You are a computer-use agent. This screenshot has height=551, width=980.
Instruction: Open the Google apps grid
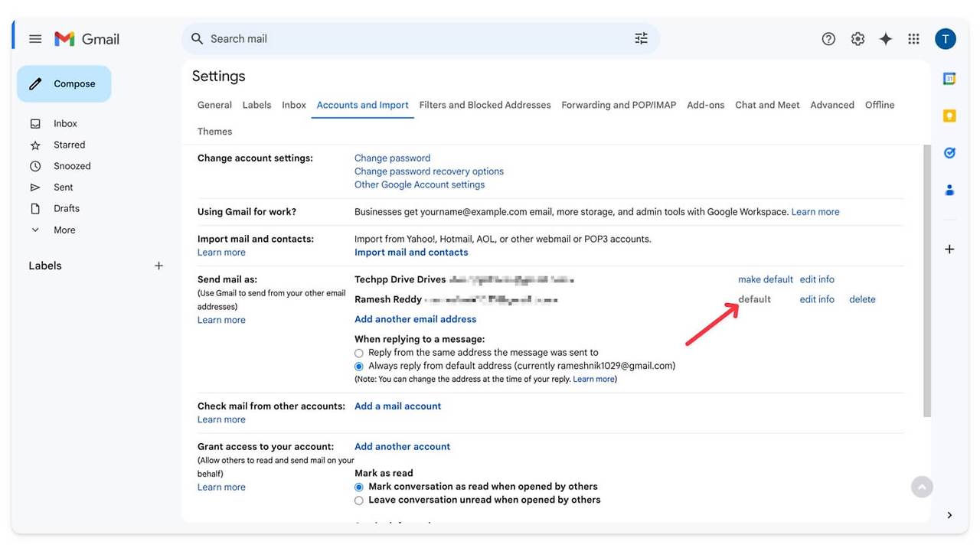913,39
